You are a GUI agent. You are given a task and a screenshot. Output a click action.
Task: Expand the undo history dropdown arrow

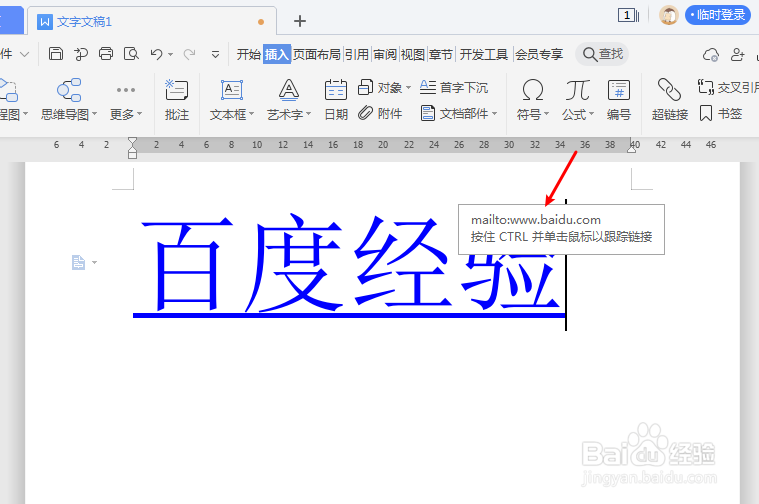(170, 55)
